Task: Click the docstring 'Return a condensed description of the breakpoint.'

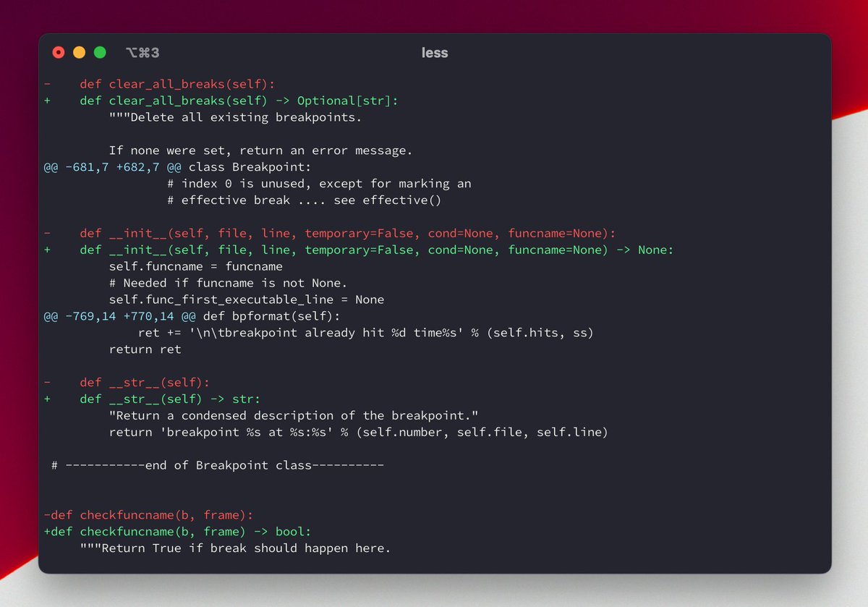Action: point(293,415)
